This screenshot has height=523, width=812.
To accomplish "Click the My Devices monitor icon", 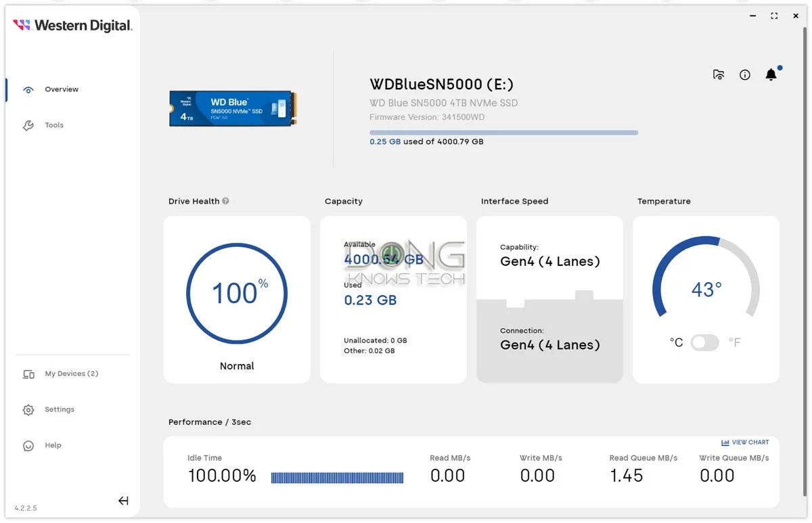I will pyautogui.click(x=28, y=374).
